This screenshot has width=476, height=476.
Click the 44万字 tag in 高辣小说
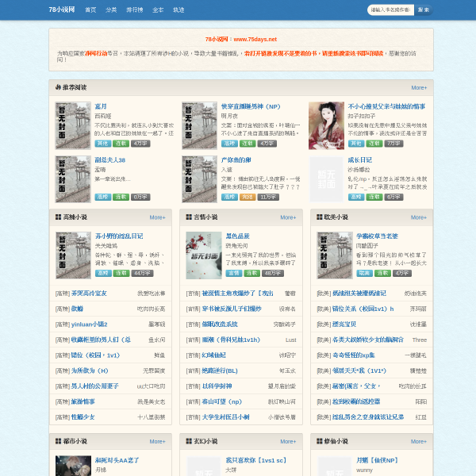click(x=142, y=273)
